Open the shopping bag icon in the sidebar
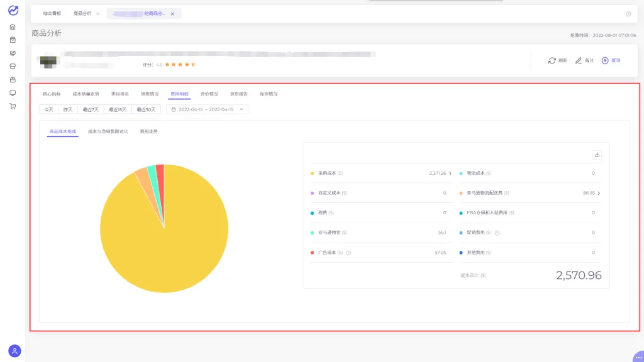Screen dimensions: 644x362 tap(13, 40)
